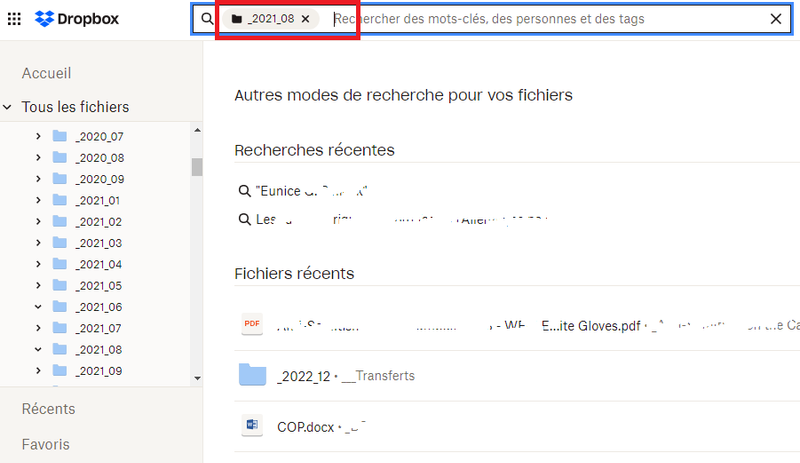Screen dimensions: 800x463
Task: Open Récents in the sidebar
Action: (x=48, y=409)
